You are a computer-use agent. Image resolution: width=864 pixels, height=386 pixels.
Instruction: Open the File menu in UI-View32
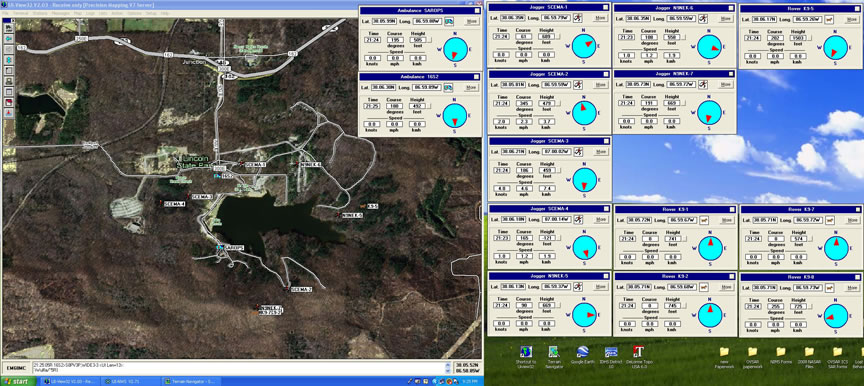5,13
